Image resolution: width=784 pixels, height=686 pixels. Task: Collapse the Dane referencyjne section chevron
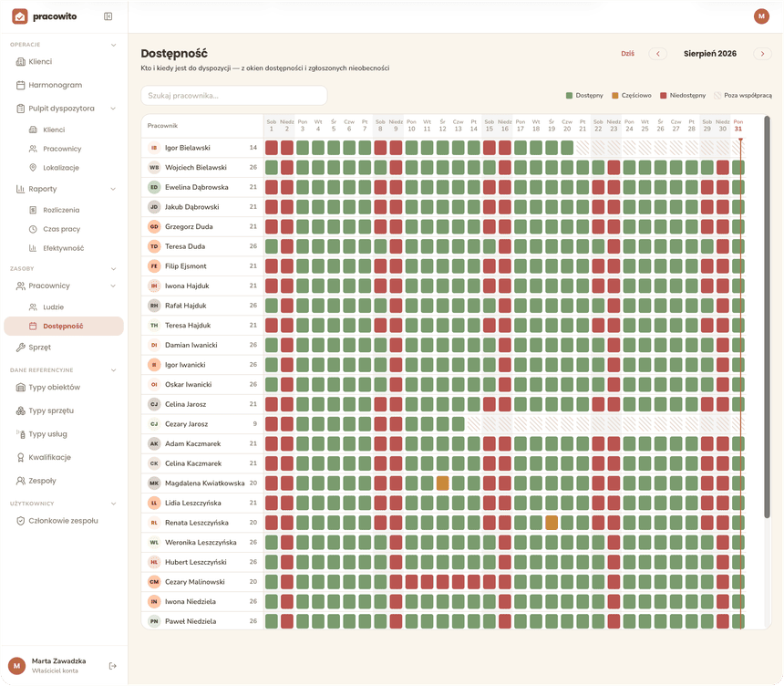point(114,370)
